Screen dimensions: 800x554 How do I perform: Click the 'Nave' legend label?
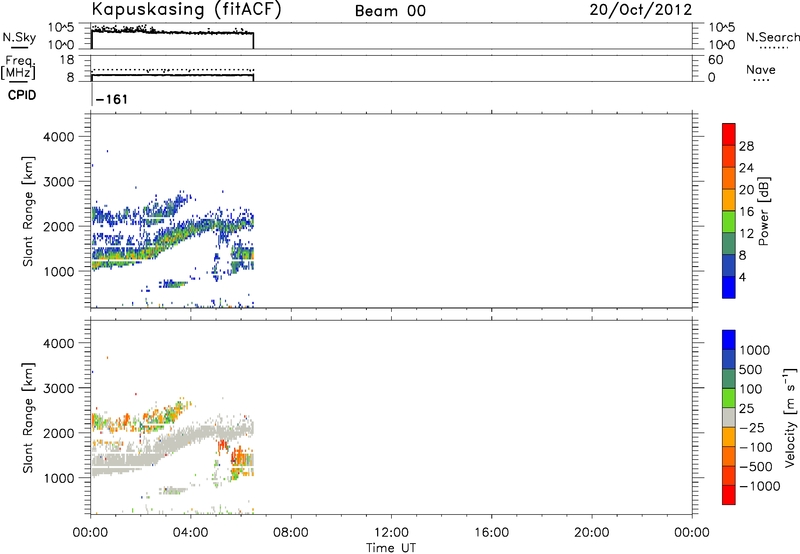click(761, 69)
